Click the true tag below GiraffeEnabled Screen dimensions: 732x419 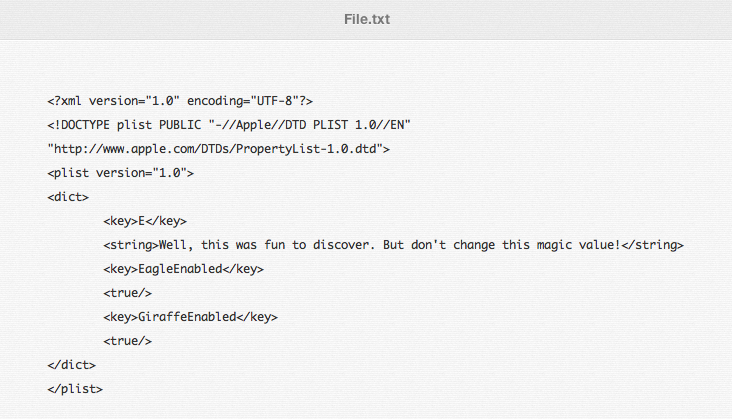[127, 341]
